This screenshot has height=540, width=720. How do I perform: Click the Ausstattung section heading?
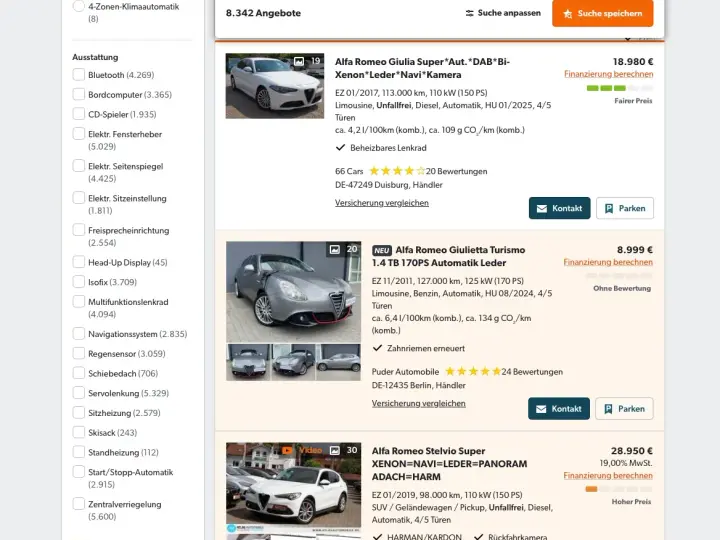[x=95, y=57]
